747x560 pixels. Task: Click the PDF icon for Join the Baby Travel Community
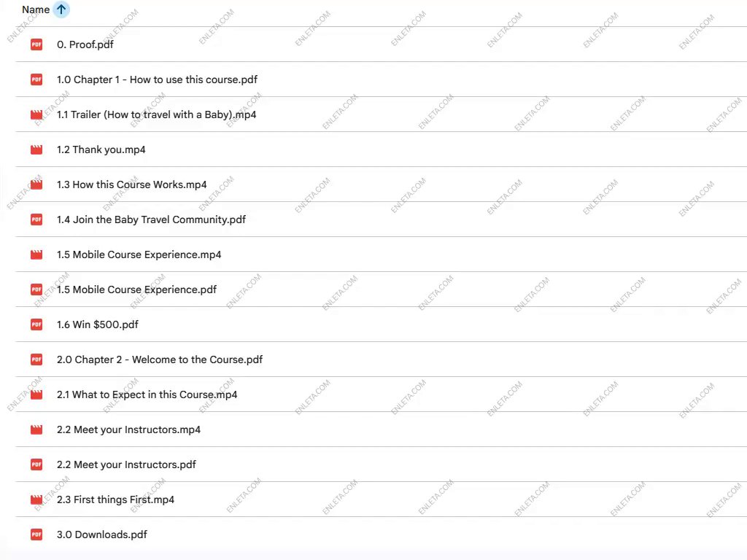[x=36, y=219]
